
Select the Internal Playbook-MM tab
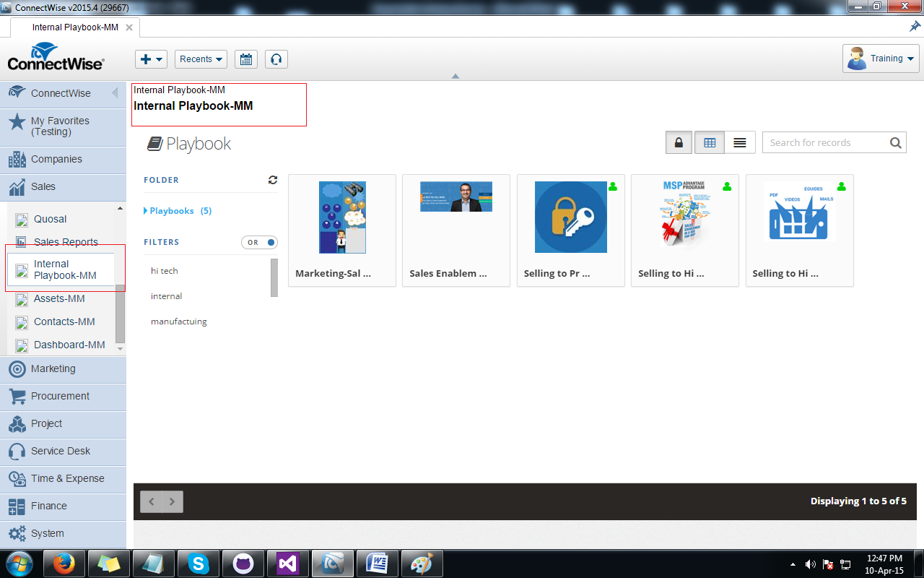pyautogui.click(x=74, y=27)
